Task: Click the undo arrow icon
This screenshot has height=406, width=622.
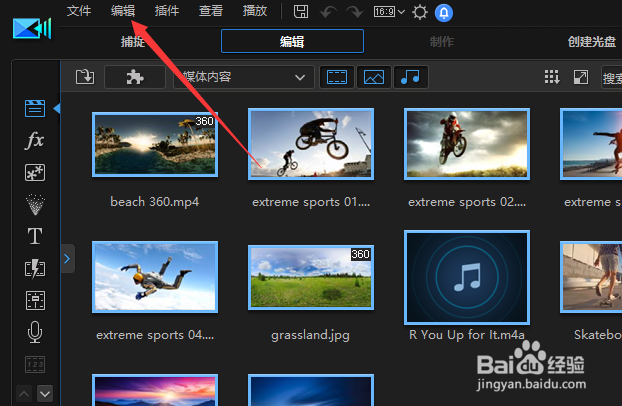Action: (328, 12)
